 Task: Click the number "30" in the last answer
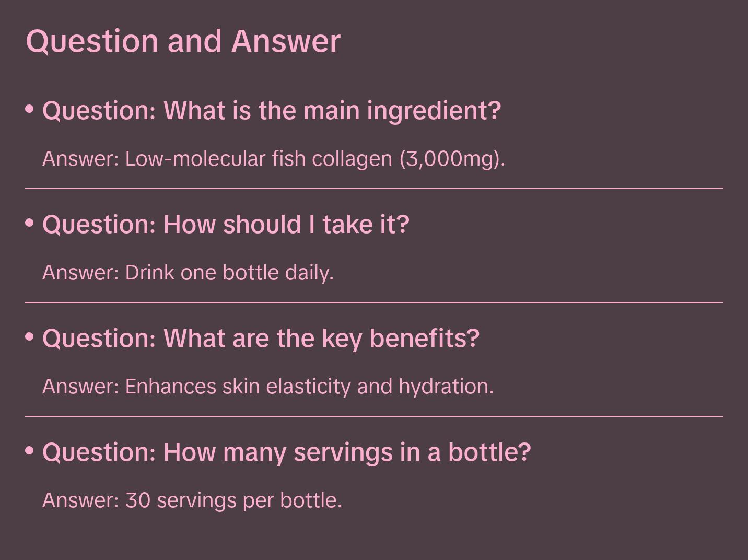click(138, 500)
